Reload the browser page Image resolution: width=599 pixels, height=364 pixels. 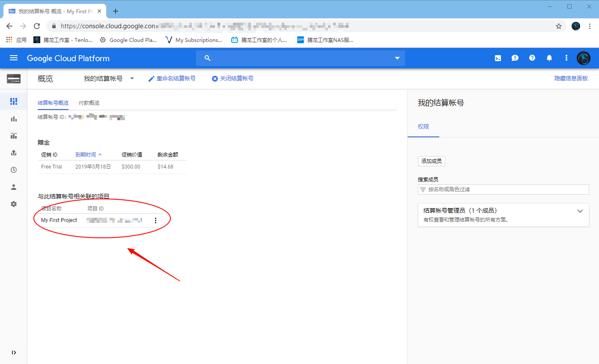pos(37,26)
